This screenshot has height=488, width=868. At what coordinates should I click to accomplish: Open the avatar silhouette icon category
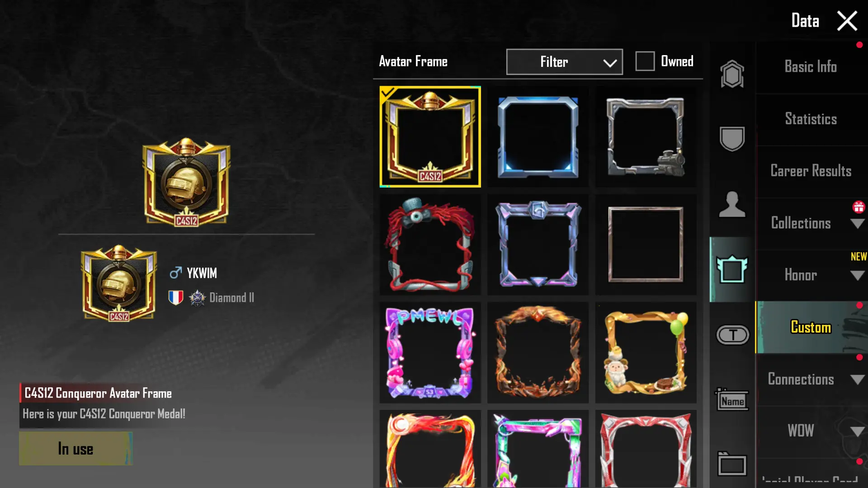point(732,204)
